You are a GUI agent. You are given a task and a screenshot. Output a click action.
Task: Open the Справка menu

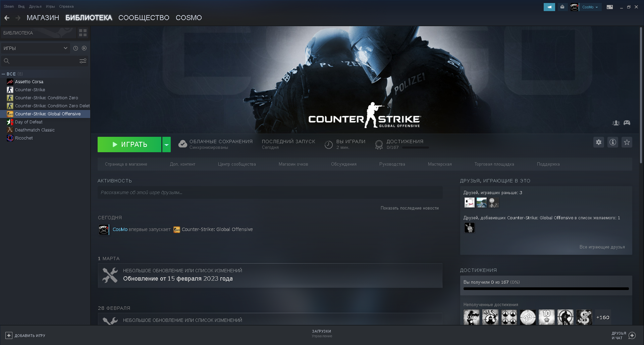(66, 6)
